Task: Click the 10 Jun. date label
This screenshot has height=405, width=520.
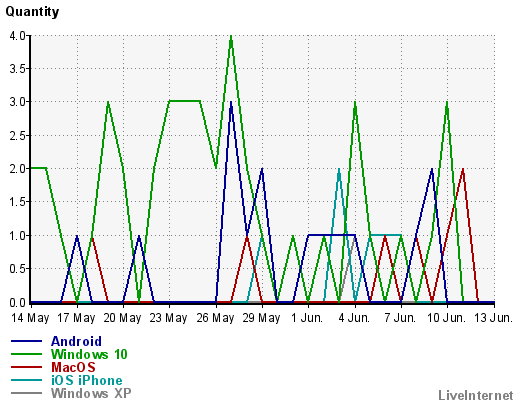Action: pyautogui.click(x=446, y=318)
